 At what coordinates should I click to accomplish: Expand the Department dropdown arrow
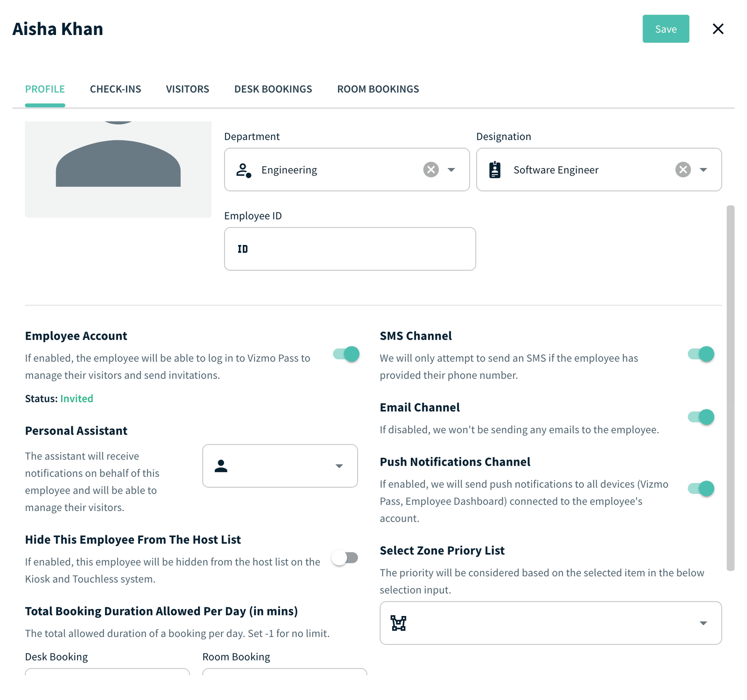click(451, 170)
